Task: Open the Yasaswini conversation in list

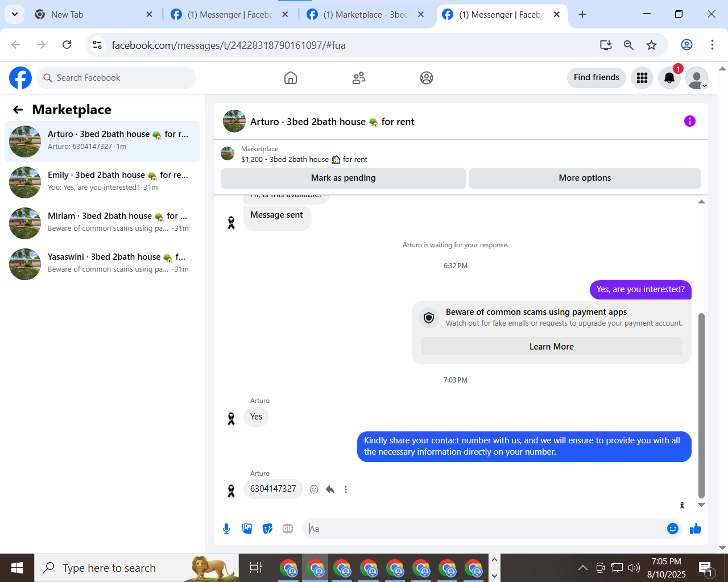Action: tap(102, 264)
